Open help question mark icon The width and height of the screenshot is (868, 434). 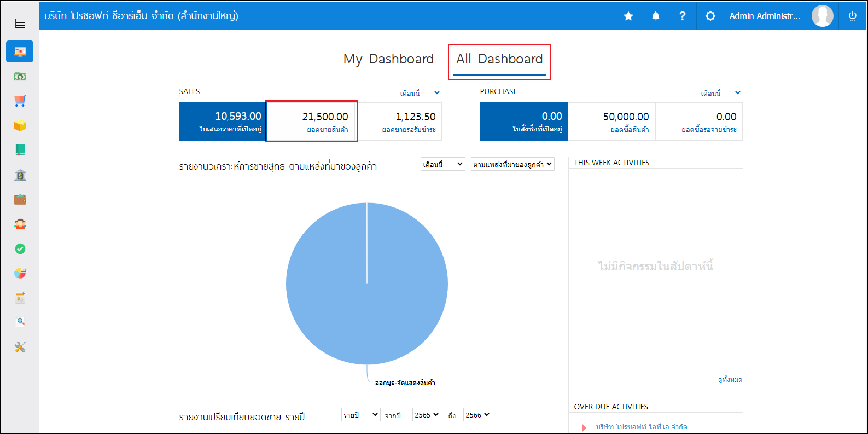[x=683, y=16]
